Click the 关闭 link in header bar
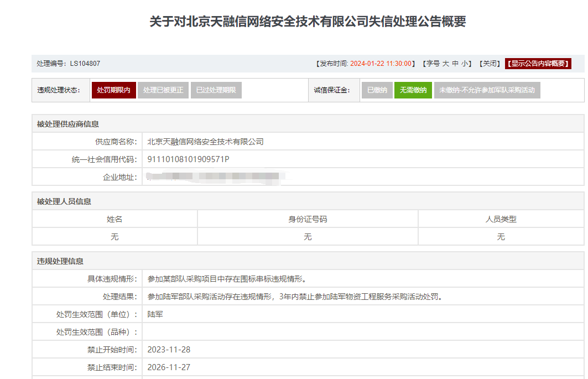Image resolution: width=588 pixels, height=379 pixels. click(490, 64)
